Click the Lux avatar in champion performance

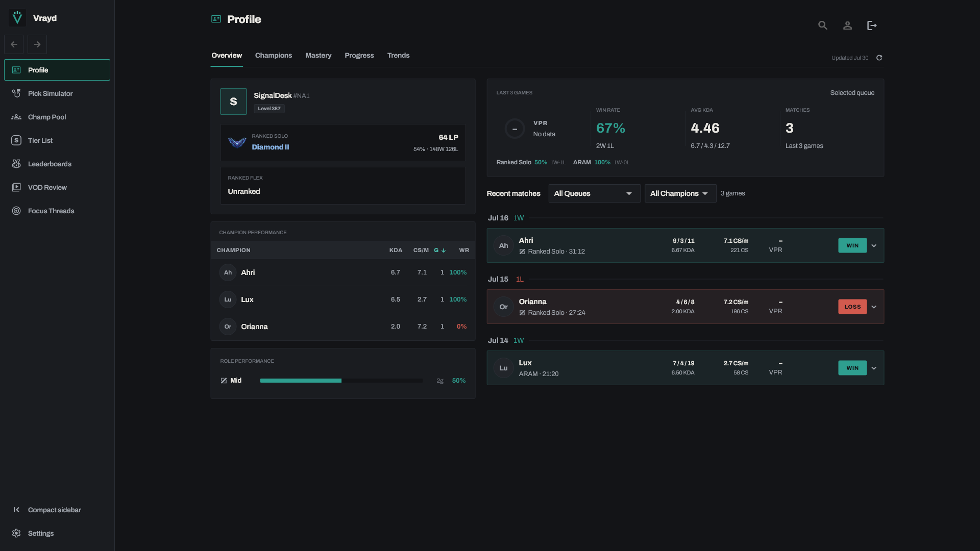[x=228, y=299]
